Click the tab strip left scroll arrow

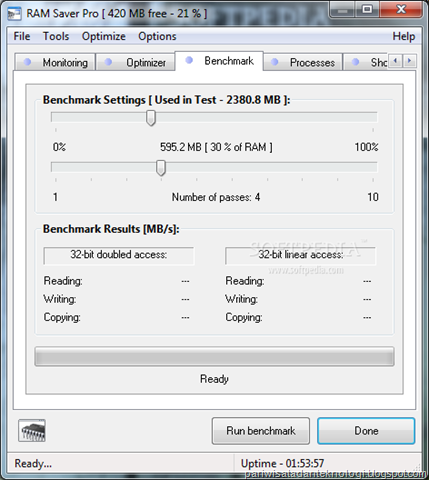coord(396,61)
